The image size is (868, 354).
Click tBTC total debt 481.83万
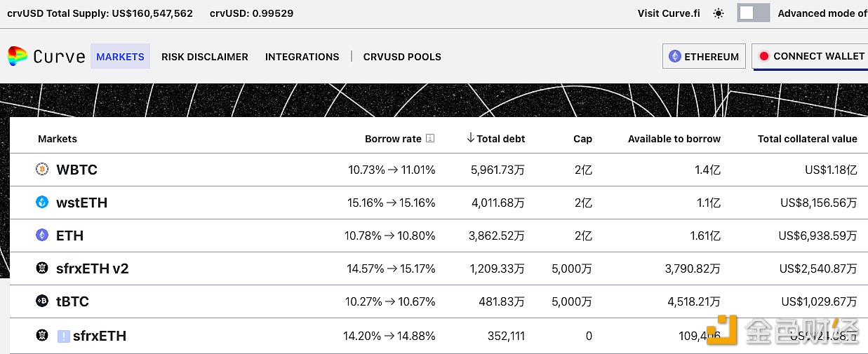pos(502,301)
